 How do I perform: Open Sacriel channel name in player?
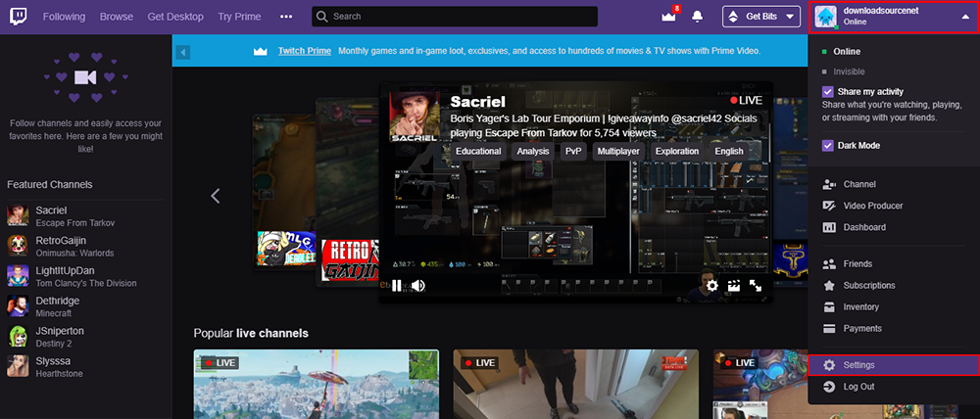[478, 101]
